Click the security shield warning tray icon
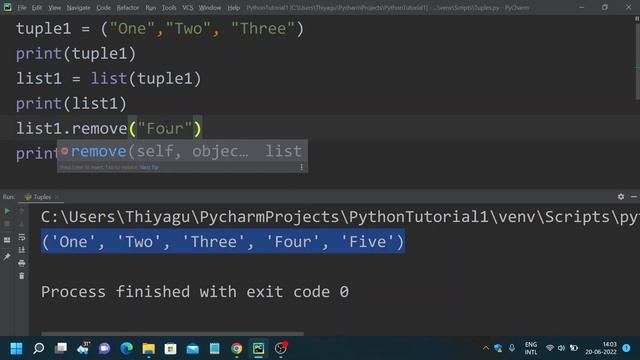Image resolution: width=640 pixels, height=360 pixels. (498, 348)
